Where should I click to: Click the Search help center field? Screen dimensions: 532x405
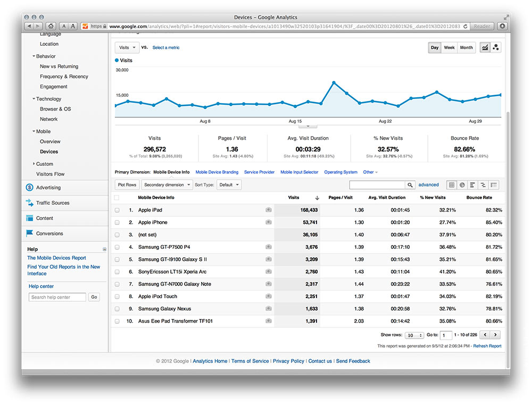coord(57,297)
